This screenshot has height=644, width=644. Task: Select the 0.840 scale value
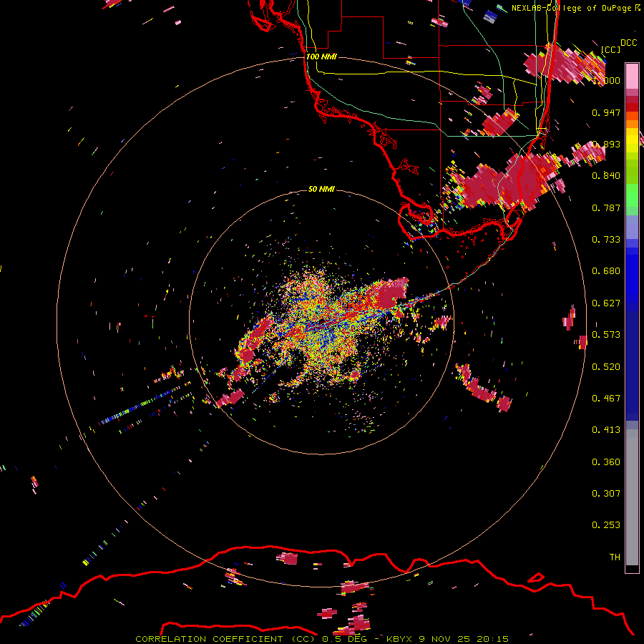click(606, 176)
